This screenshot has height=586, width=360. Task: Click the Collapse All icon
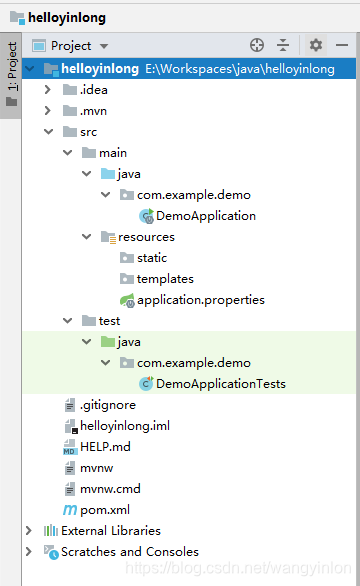click(x=283, y=45)
